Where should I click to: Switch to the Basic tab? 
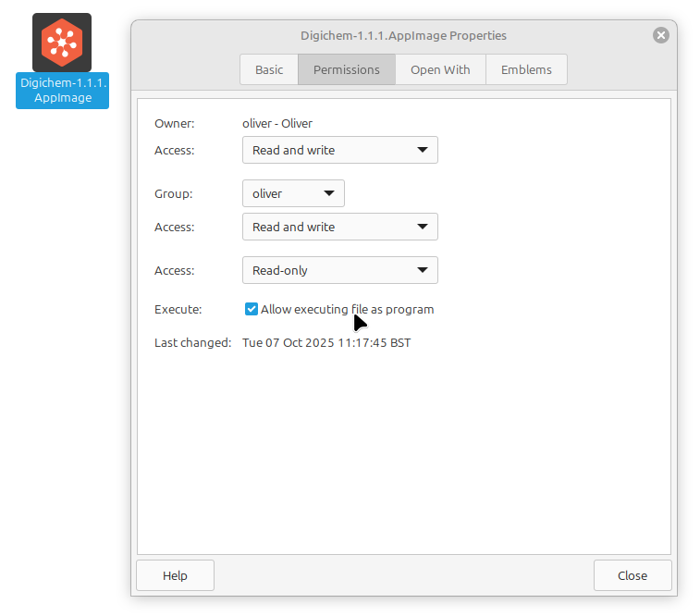click(269, 69)
